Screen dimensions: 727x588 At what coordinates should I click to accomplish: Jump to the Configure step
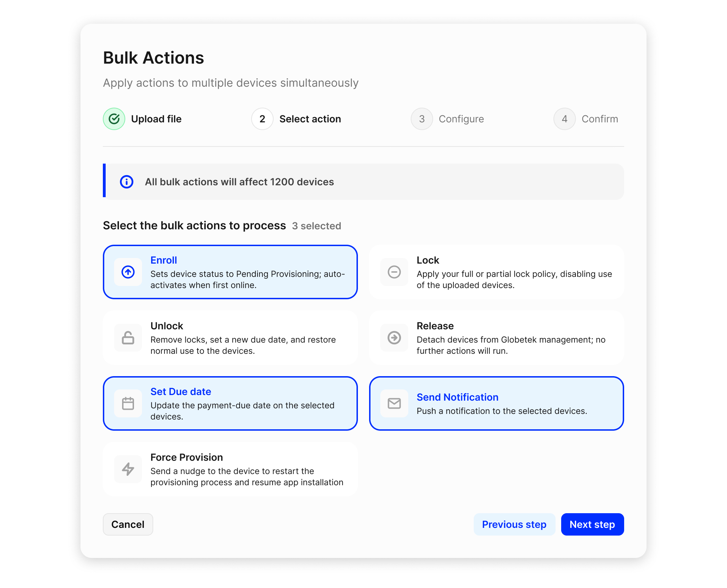pyautogui.click(x=461, y=119)
